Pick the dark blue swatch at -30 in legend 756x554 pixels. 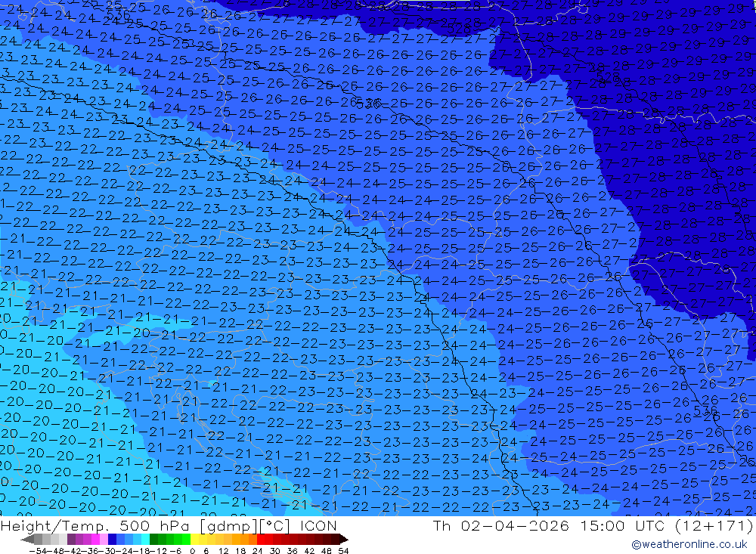click(113, 539)
